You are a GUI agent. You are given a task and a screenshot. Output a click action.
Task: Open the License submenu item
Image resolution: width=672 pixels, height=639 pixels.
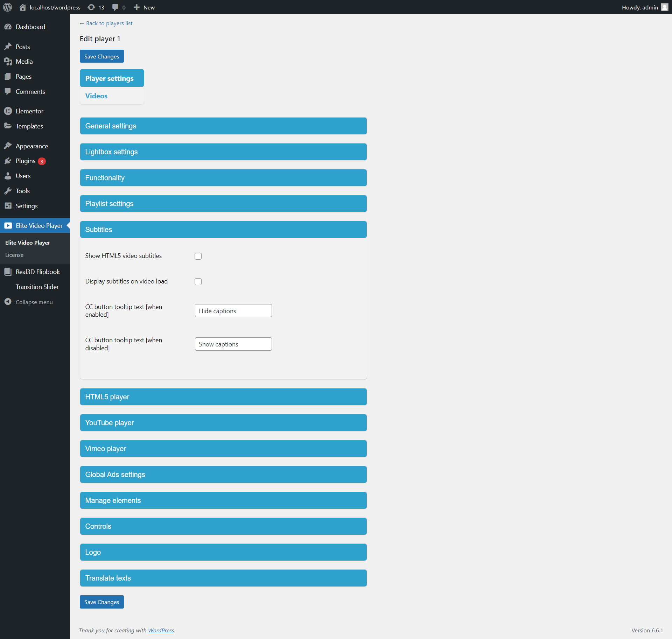pos(14,255)
